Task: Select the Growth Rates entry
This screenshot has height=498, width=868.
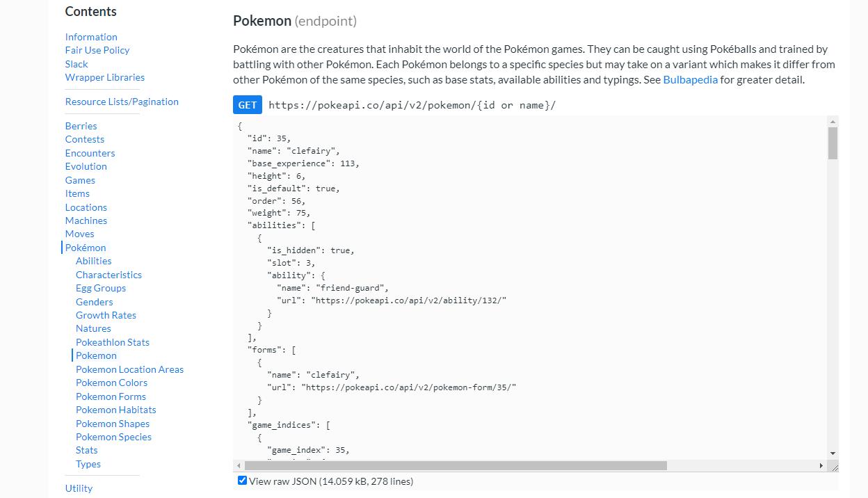Action: (106, 314)
